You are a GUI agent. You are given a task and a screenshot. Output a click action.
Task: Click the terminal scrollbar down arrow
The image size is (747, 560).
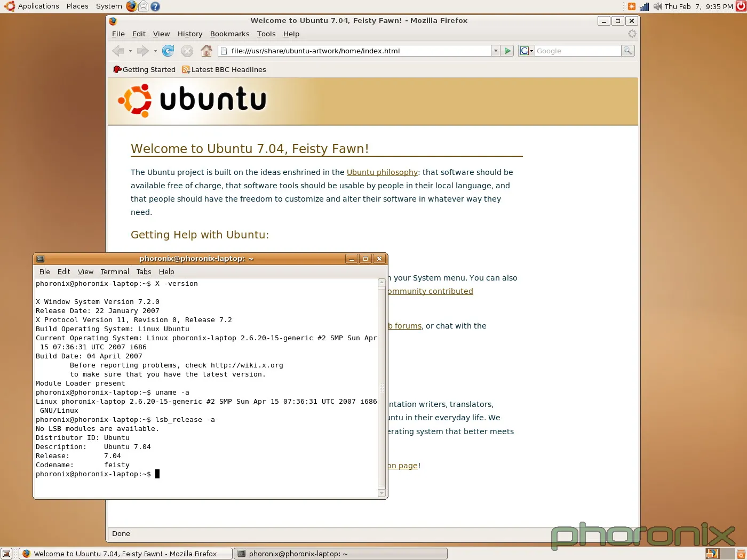(382, 493)
